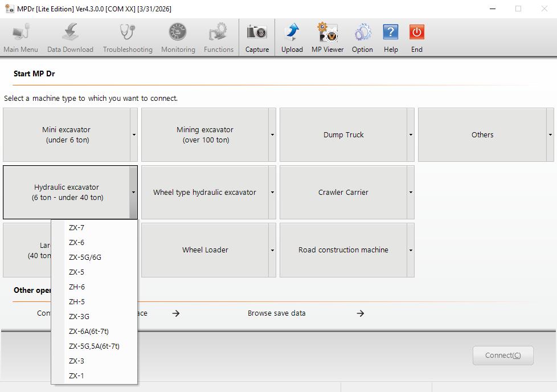Choose ZH-6 from the model list
557x392 pixels.
94,287
